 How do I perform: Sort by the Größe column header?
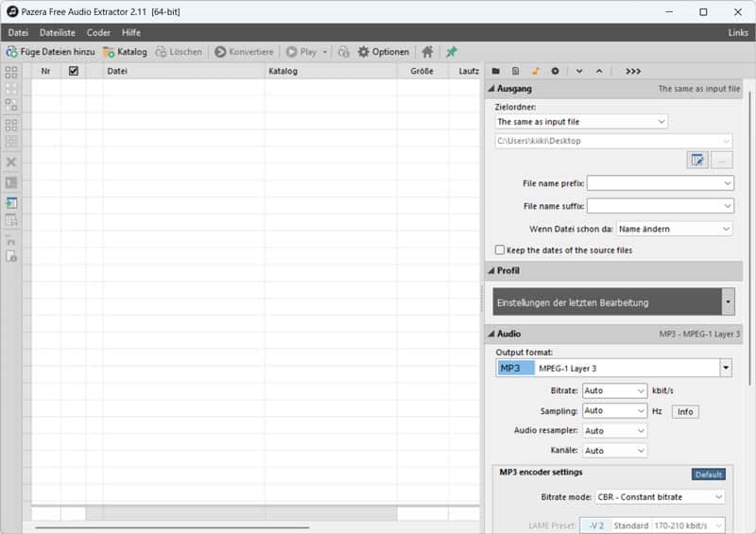421,71
